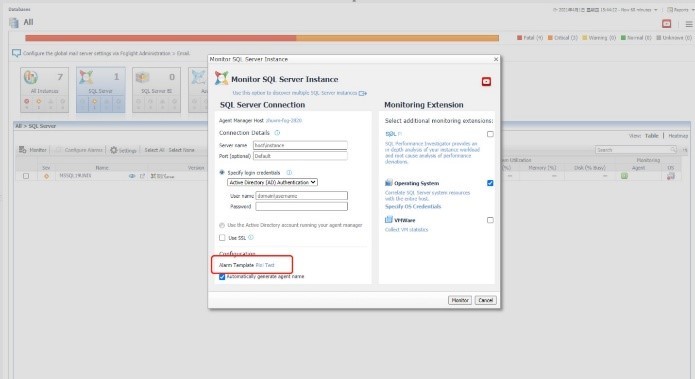Image resolution: width=695 pixels, height=379 pixels.
Task: Click the info icon next to Use SSL
Action: (251, 238)
